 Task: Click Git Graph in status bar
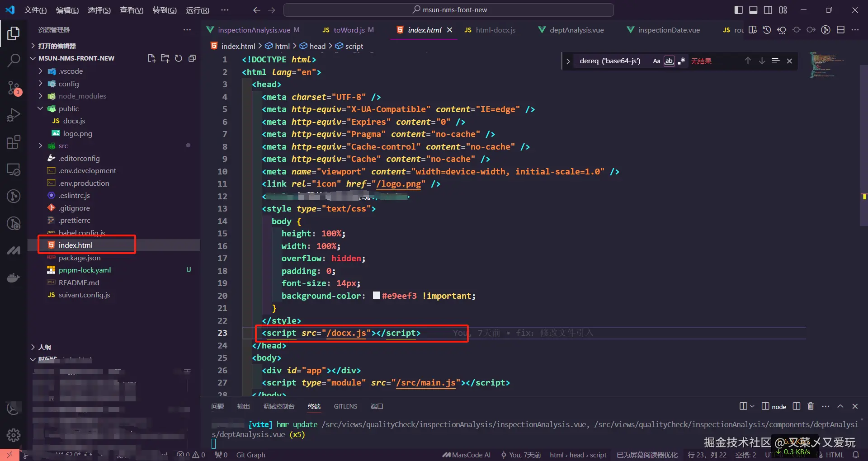(250, 455)
